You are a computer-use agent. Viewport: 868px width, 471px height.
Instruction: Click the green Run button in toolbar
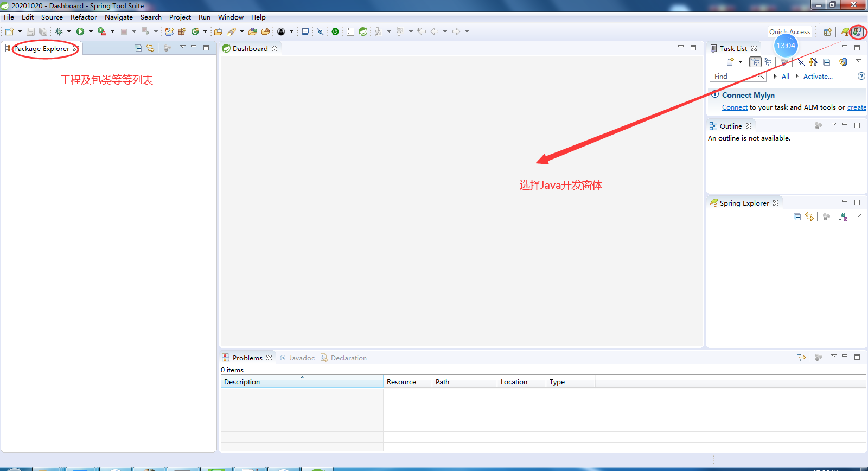(80, 31)
